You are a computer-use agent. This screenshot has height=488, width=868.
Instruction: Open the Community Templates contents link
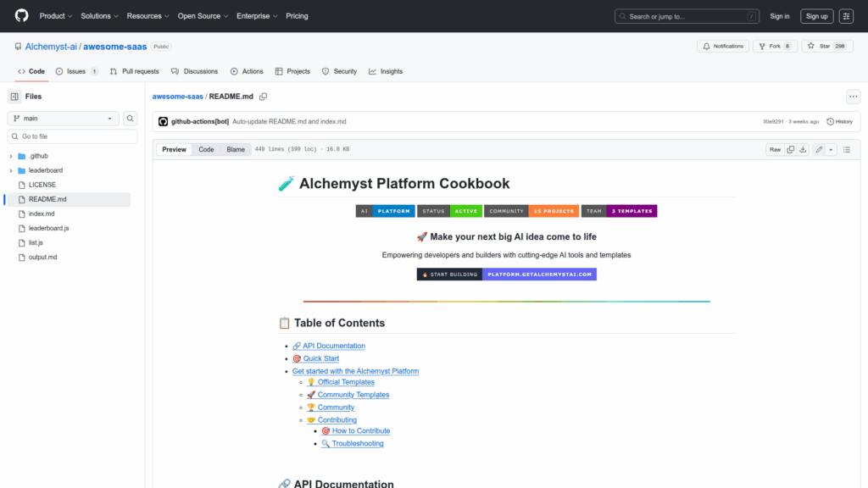(348, 395)
